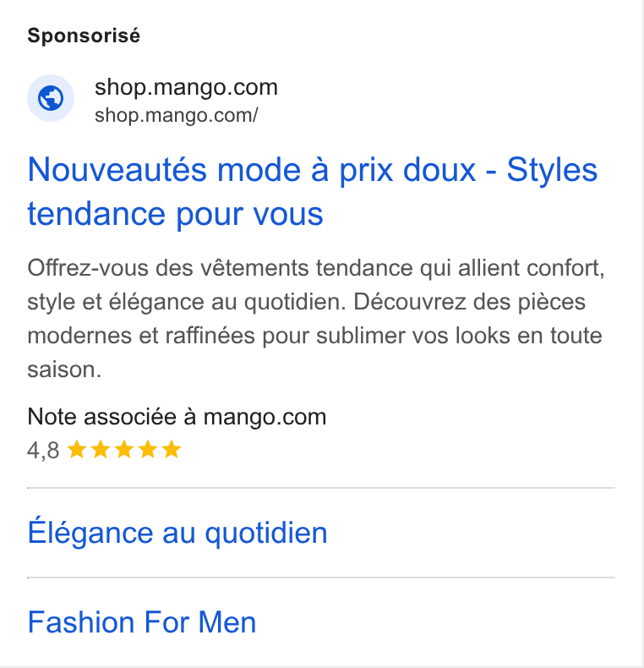Click the second yellow rating star
This screenshot has height=668, width=644.
point(101,450)
